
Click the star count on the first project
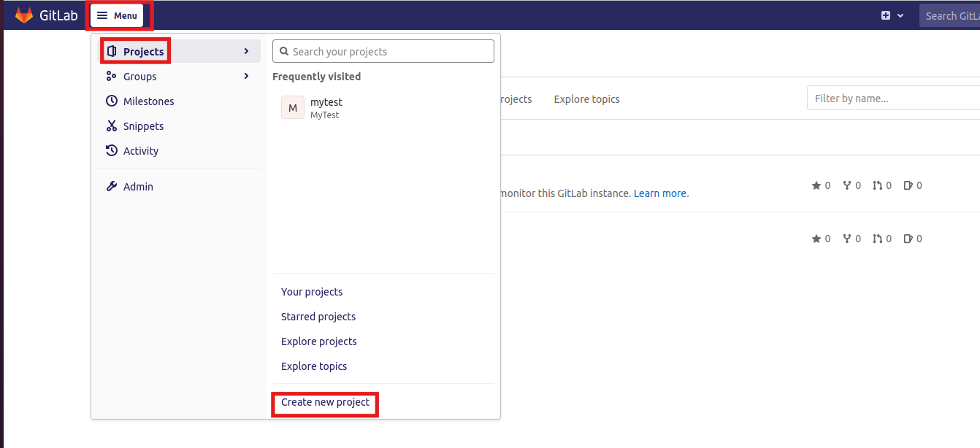coord(821,185)
